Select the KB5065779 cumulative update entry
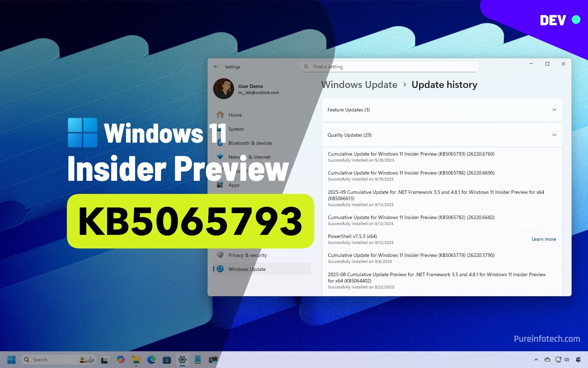The width and height of the screenshot is (588, 368). [442, 258]
